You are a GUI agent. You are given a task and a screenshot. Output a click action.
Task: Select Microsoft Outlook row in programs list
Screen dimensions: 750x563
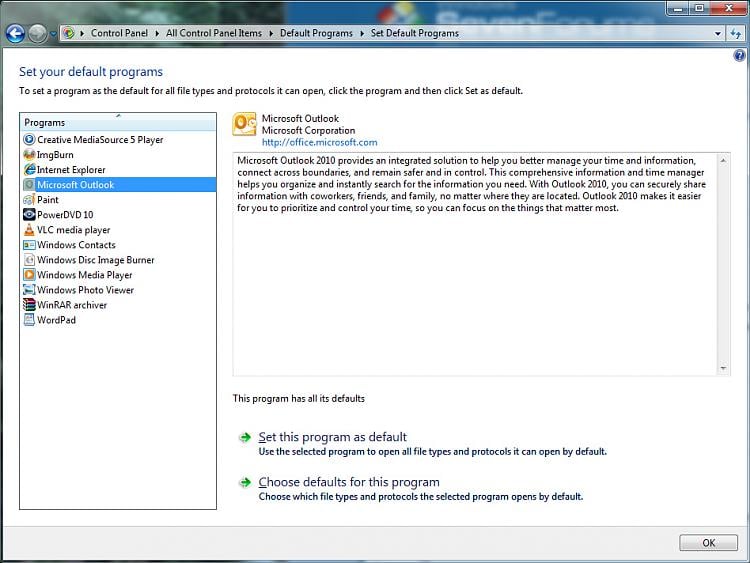pyautogui.click(x=118, y=185)
